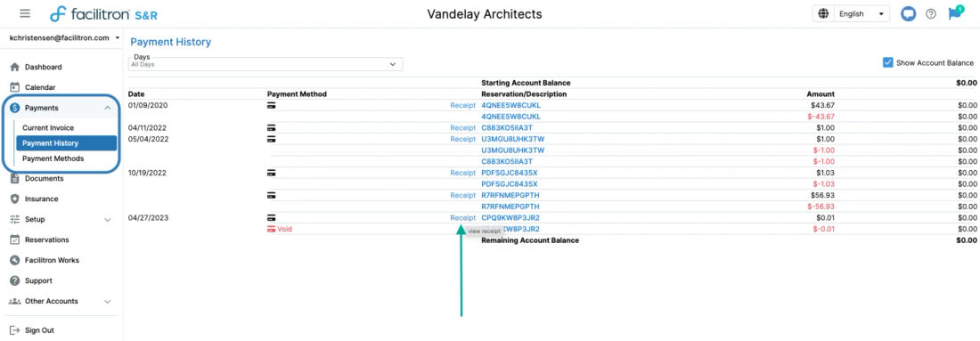Open the hamburger menu icon

tap(25, 13)
